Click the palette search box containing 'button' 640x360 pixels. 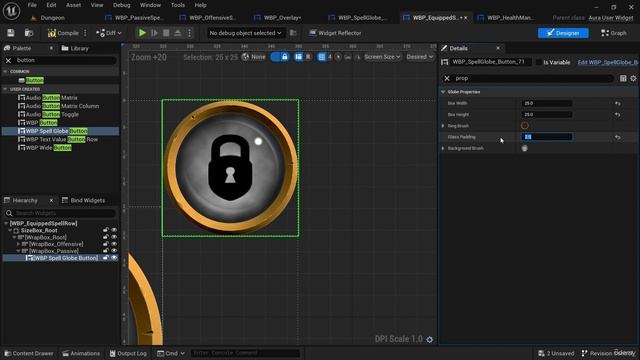pos(65,60)
